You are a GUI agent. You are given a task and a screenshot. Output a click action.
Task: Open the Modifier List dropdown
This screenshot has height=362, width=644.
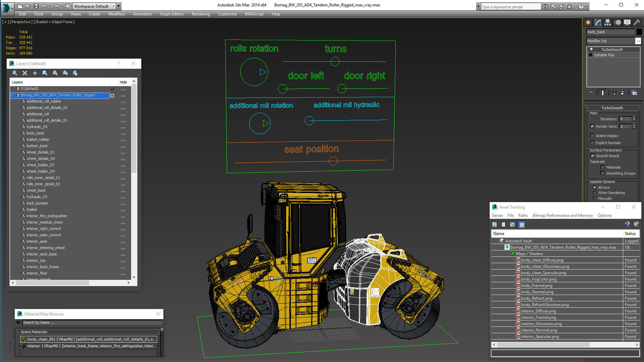click(638, 41)
